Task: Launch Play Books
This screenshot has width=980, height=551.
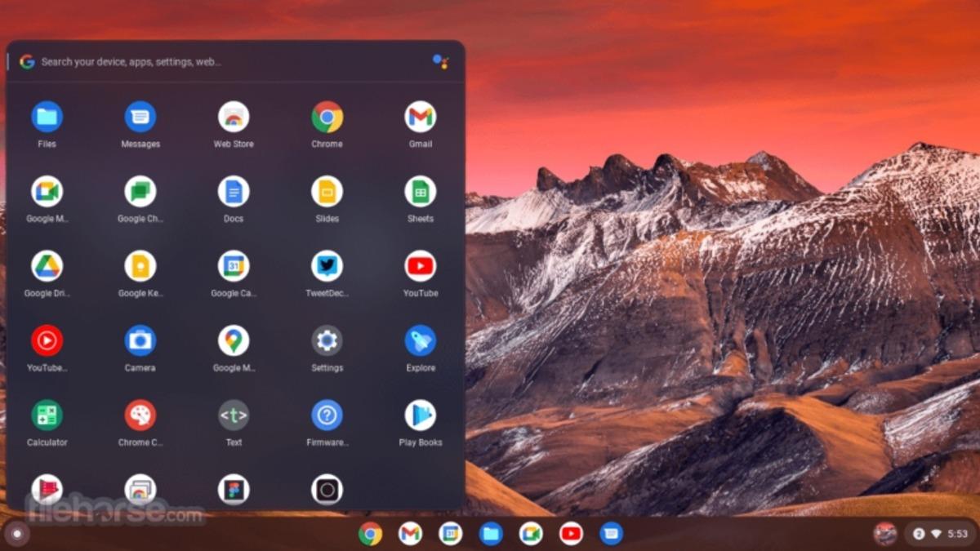Action: 420,415
